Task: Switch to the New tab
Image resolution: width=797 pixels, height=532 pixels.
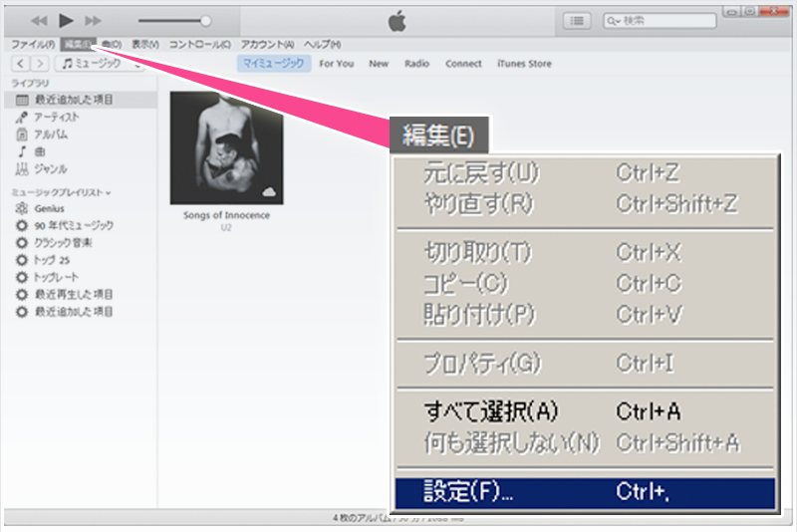Action: coord(379,64)
